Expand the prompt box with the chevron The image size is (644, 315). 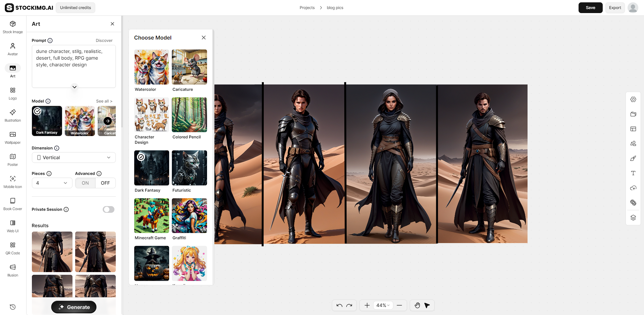coord(74,87)
